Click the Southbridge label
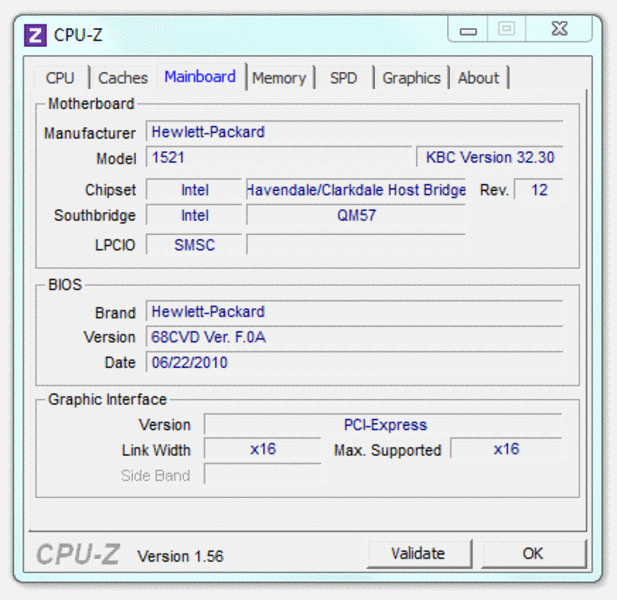Image resolution: width=617 pixels, height=600 pixels. click(x=95, y=216)
